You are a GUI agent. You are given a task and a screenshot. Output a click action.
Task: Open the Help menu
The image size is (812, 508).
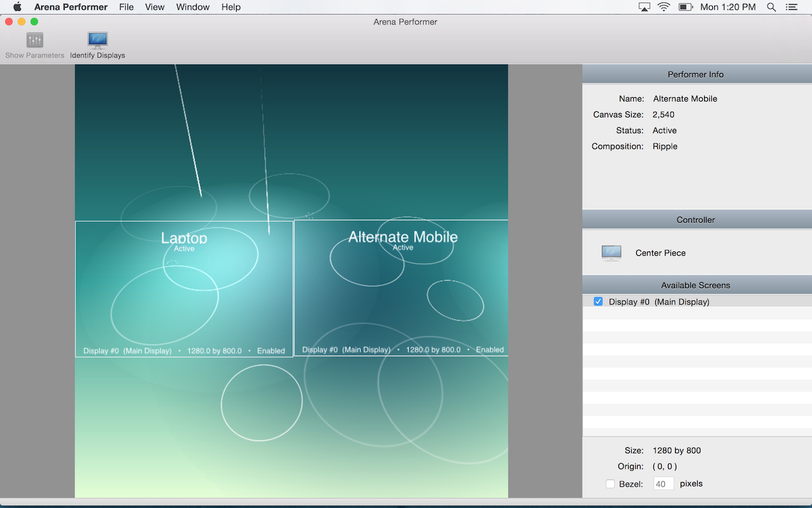(231, 7)
